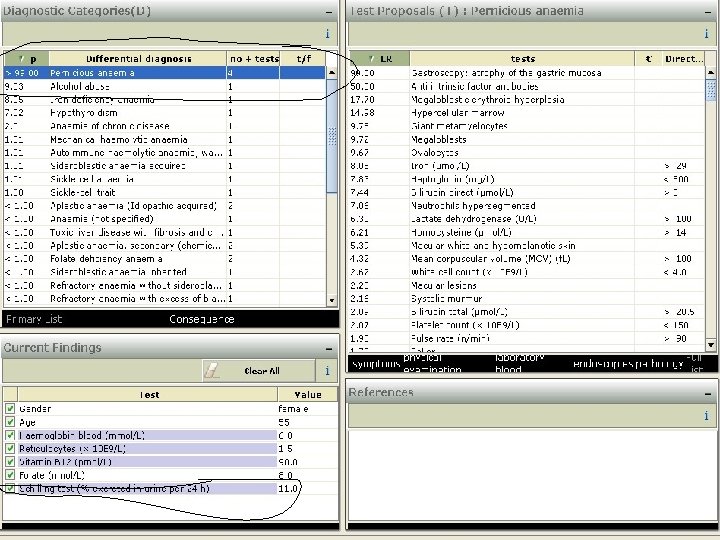Screen dimensions: 720x540
Task: Click the Value column header in findings
Action: pos(308,394)
